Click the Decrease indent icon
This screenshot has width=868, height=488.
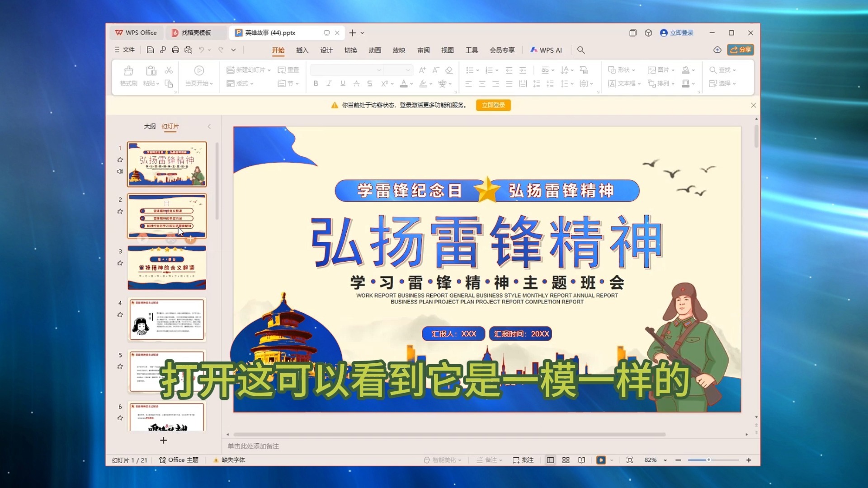[x=509, y=70]
